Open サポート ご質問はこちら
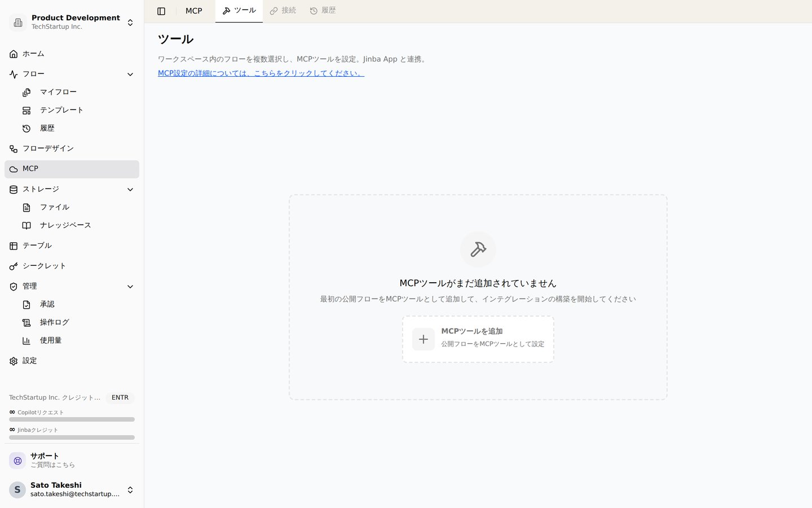The image size is (812, 508). point(72,461)
